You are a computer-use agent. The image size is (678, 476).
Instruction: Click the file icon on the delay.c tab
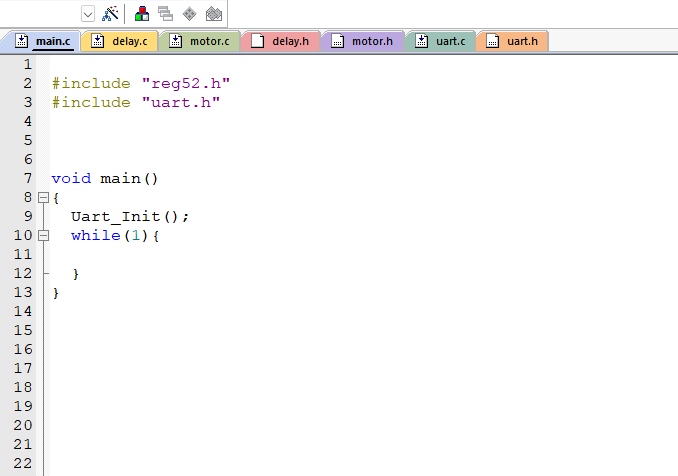pyautogui.click(x=97, y=41)
